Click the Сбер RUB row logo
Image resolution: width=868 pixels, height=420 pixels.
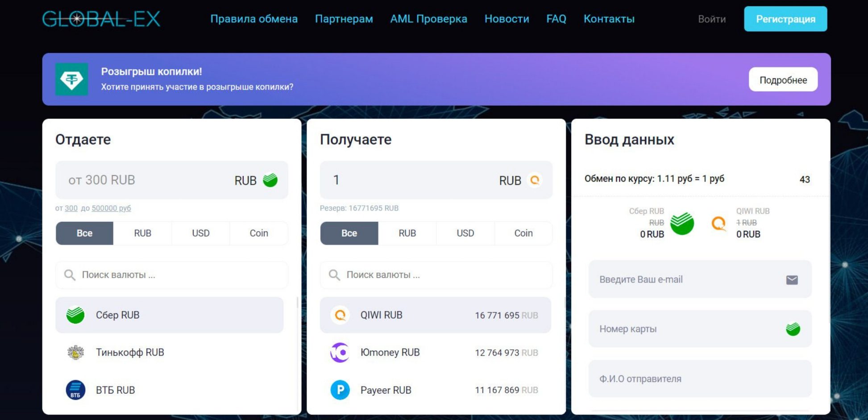75,315
